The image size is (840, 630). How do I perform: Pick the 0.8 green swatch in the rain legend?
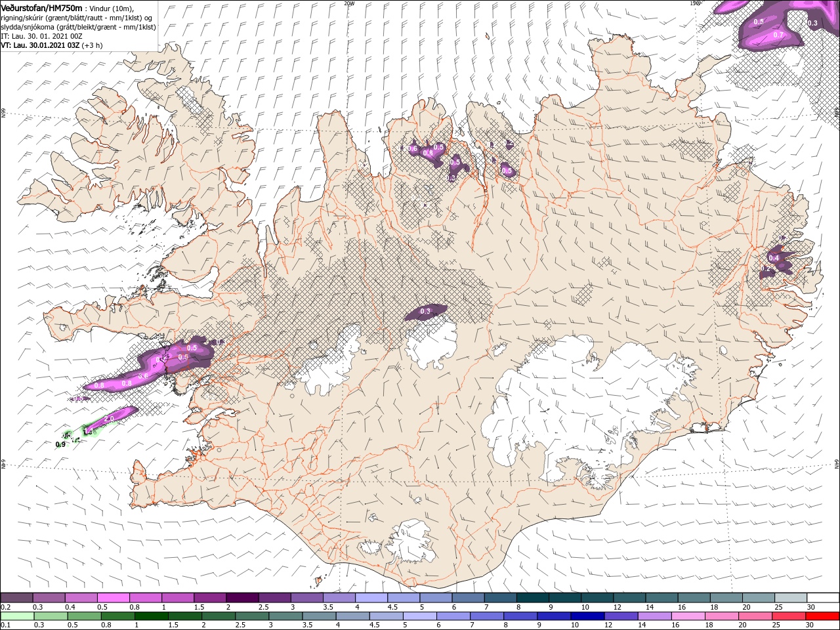pyautogui.click(x=117, y=616)
